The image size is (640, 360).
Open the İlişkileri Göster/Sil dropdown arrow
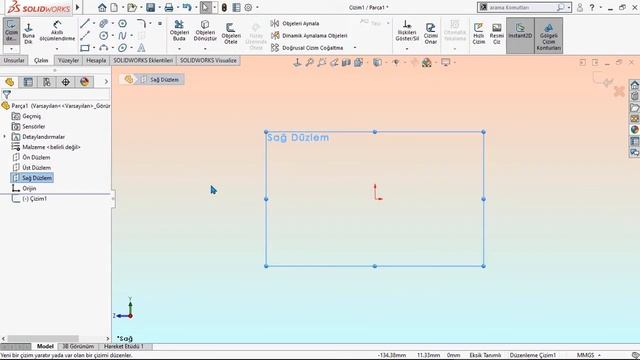tap(407, 49)
